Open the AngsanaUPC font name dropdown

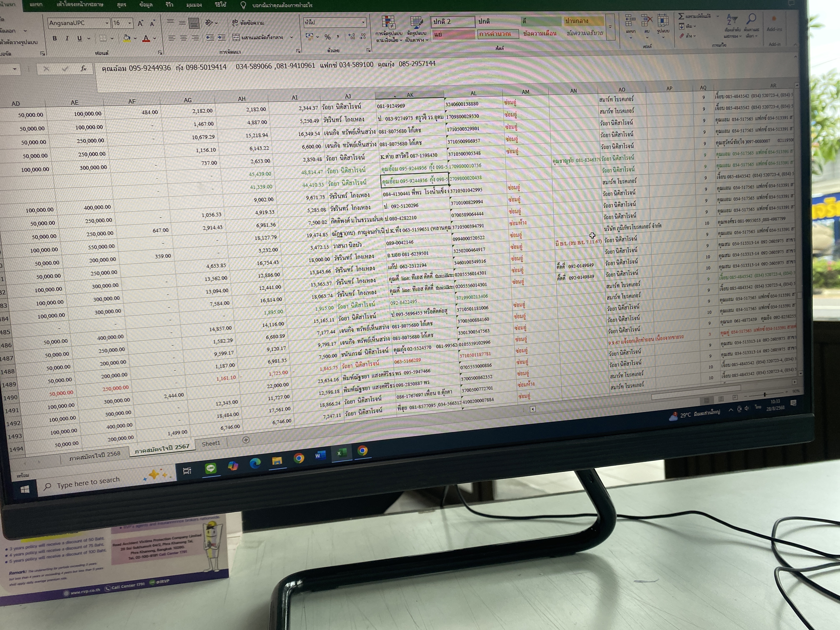coord(107,23)
